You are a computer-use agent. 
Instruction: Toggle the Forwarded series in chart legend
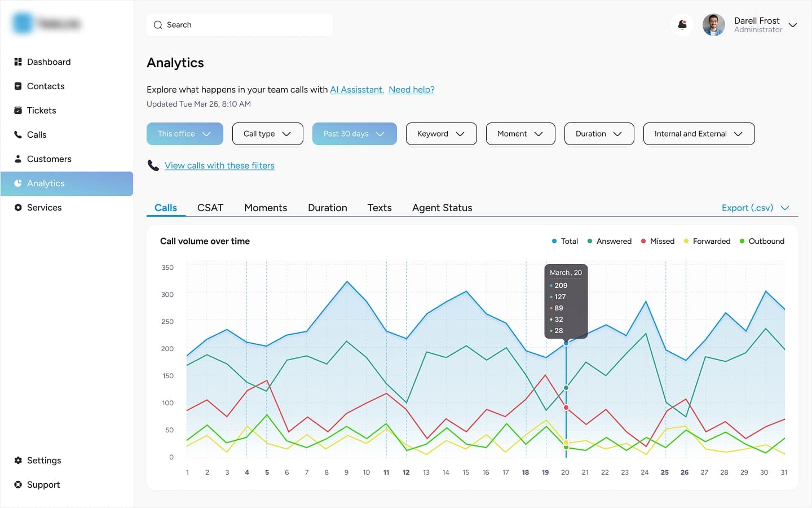click(707, 242)
